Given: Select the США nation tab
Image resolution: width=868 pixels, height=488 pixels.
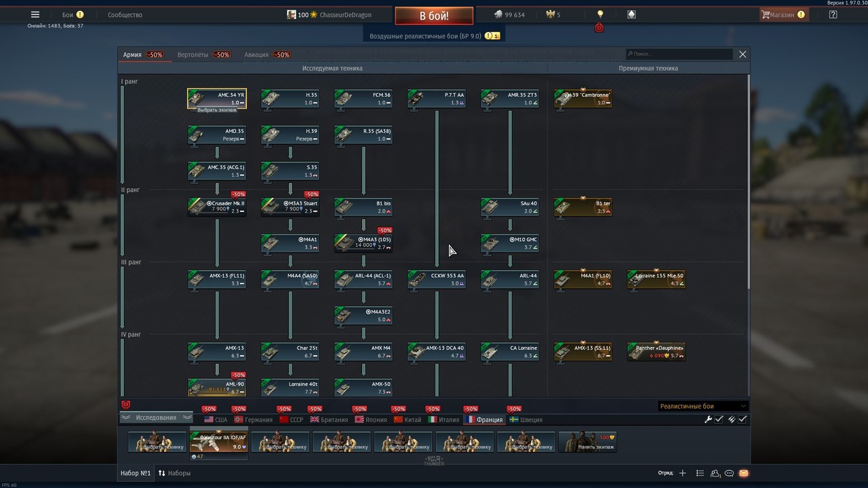Looking at the screenshot, I should coord(216,420).
